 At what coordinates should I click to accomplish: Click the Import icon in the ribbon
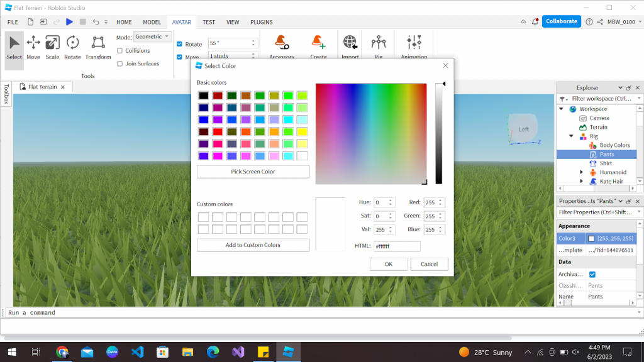point(350,44)
